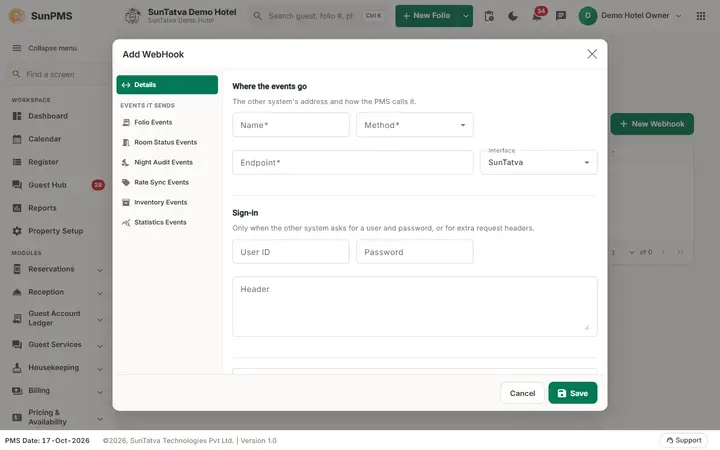
Task: Switch to Room Status Events tab
Action: 167,142
